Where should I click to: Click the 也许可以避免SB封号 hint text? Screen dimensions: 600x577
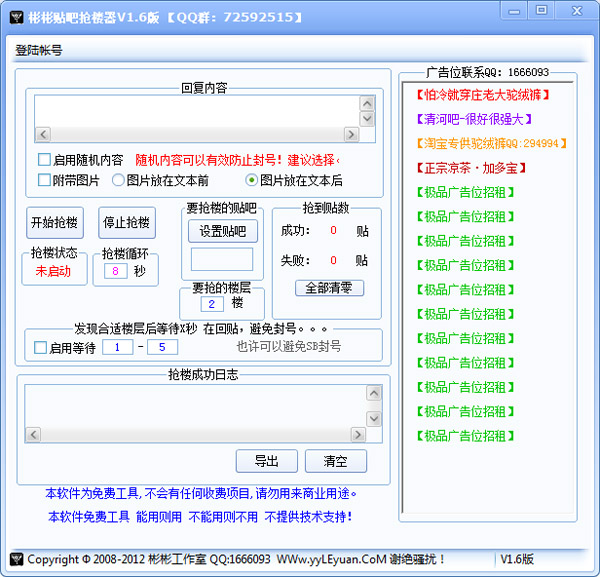click(x=289, y=346)
